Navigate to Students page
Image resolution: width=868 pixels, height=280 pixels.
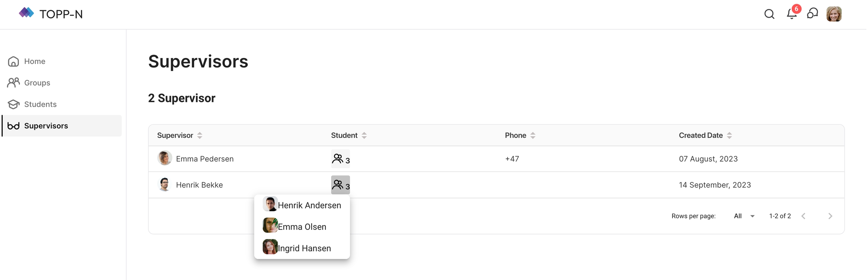40,104
